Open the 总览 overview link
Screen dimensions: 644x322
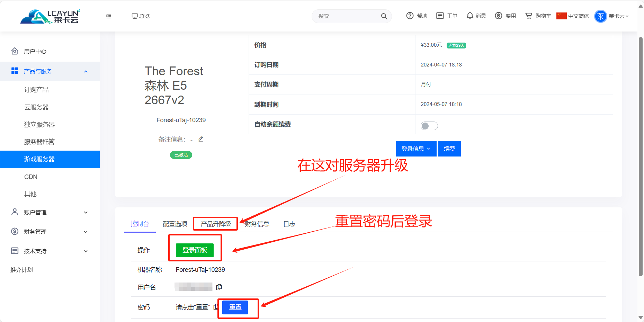[x=141, y=16]
